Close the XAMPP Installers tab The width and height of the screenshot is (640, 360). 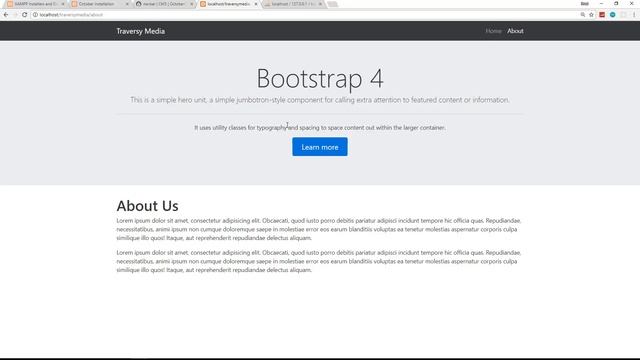[63, 4]
